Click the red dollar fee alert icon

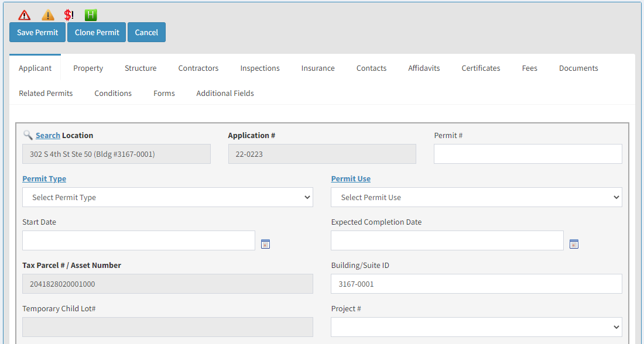69,15
